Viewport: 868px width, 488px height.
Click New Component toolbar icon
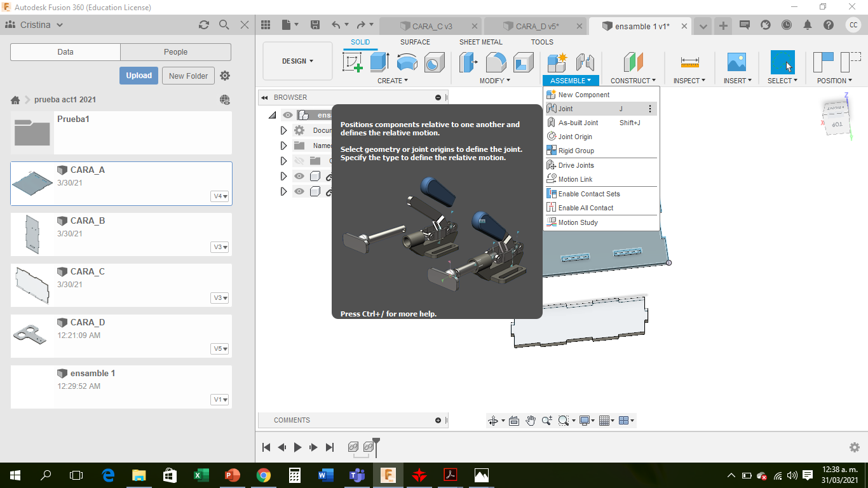[557, 62]
